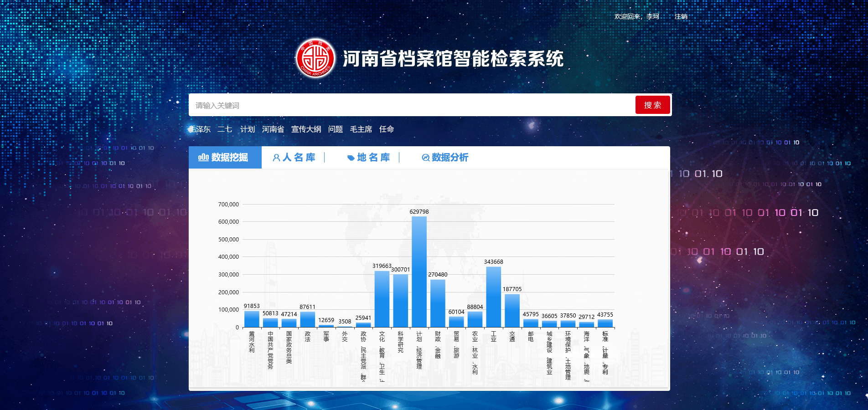Image resolution: width=868 pixels, height=410 pixels.
Task: Click the China Archives red logo
Action: pos(315,58)
